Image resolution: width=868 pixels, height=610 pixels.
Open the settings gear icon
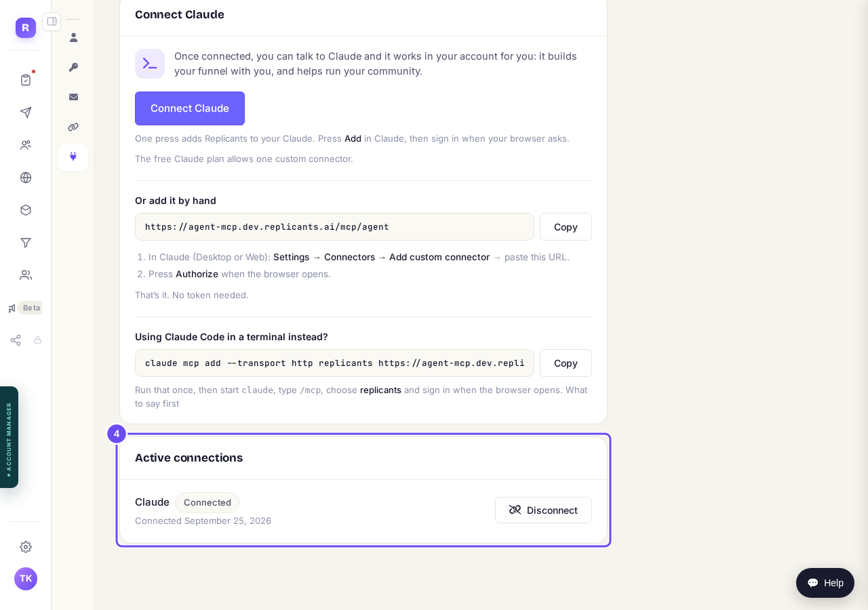tap(26, 547)
